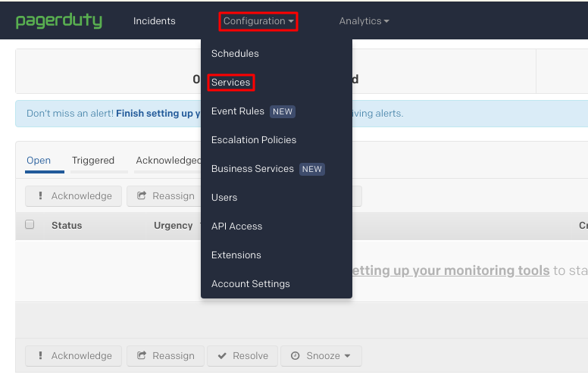Switch to the Triggered tab

(x=93, y=161)
